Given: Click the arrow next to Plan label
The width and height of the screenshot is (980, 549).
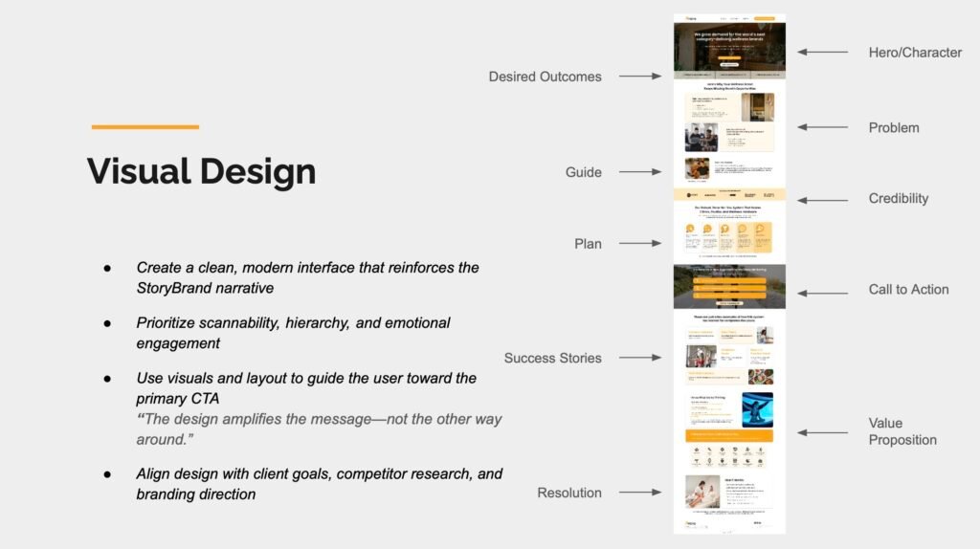Looking at the screenshot, I should coord(639,244).
